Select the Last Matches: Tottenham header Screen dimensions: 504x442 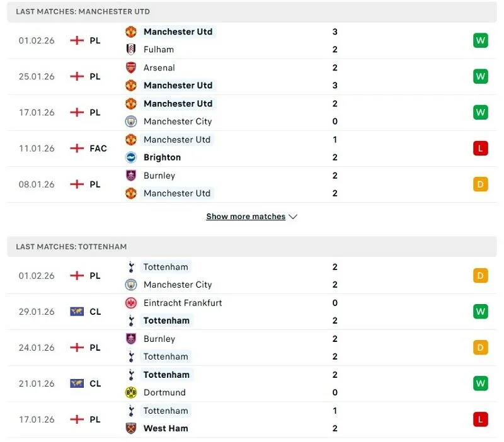click(x=71, y=247)
